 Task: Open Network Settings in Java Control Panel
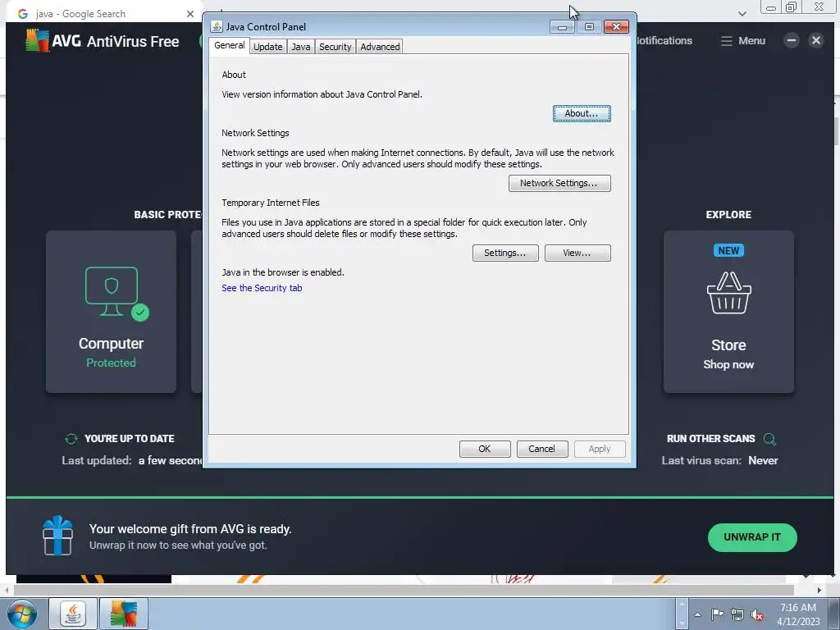pos(559,183)
